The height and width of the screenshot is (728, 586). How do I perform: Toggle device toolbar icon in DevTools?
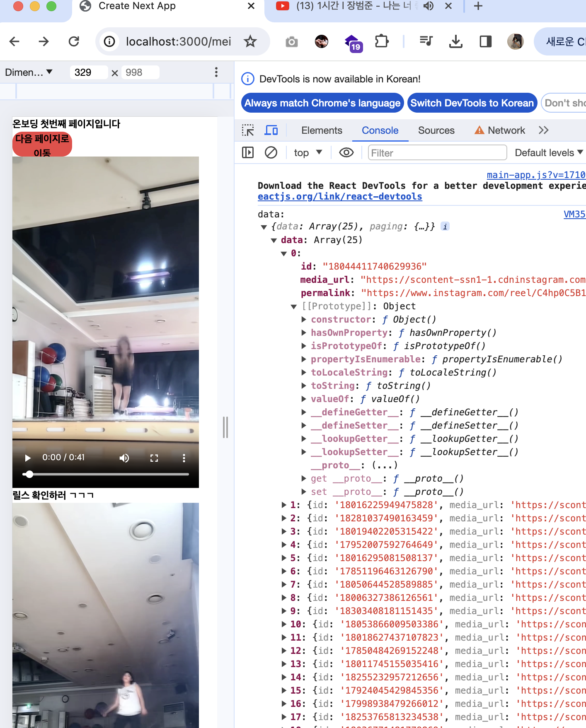[271, 130]
